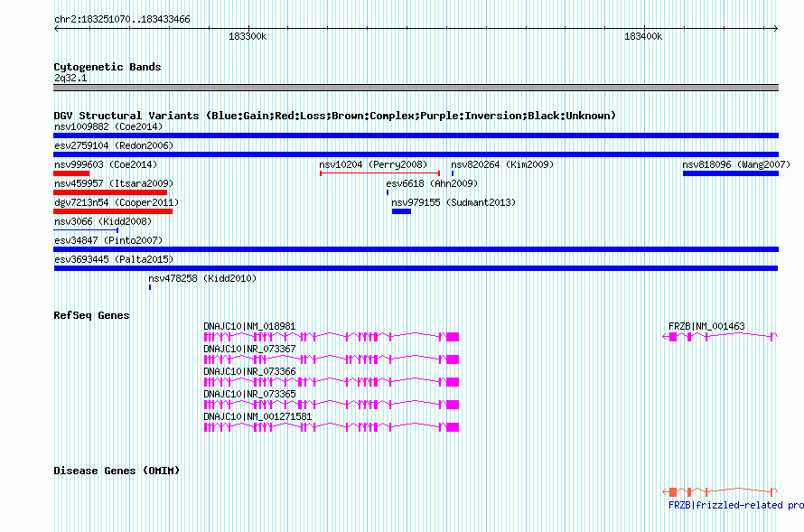Open the esv2759104 (Redon2006) variant label
Image resolution: width=804 pixels, height=532 pixels.
pos(114,145)
